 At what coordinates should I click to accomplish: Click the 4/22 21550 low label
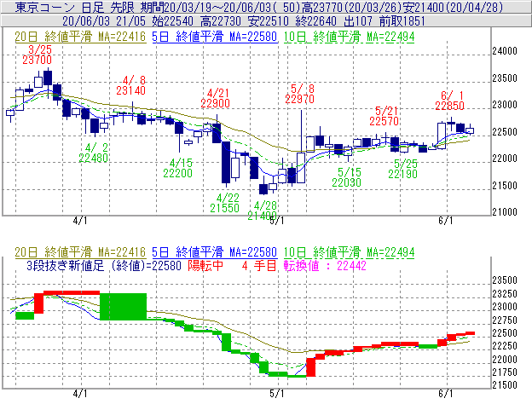(x=224, y=203)
